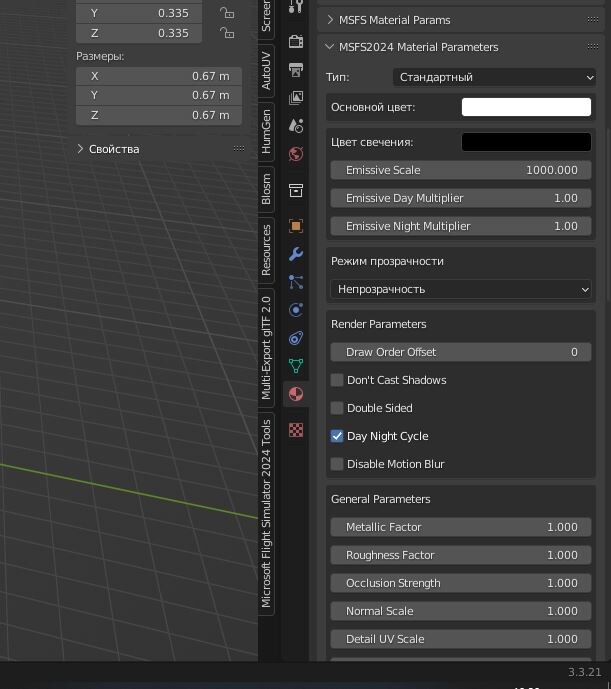Switch to Blosm sidebar tab
Image resolution: width=611 pixels, height=689 pixels.
[x=266, y=189]
